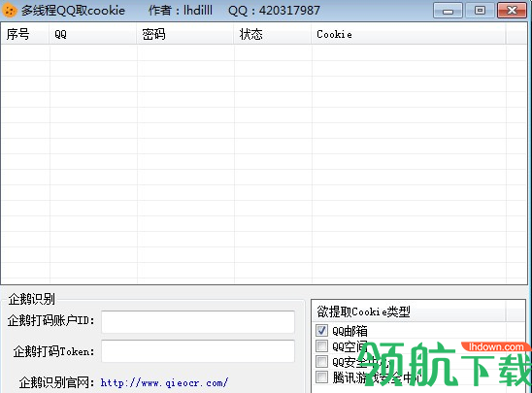Image resolution: width=532 pixels, height=393 pixels.
Task: Click the 状态 column header
Action: pos(273,34)
